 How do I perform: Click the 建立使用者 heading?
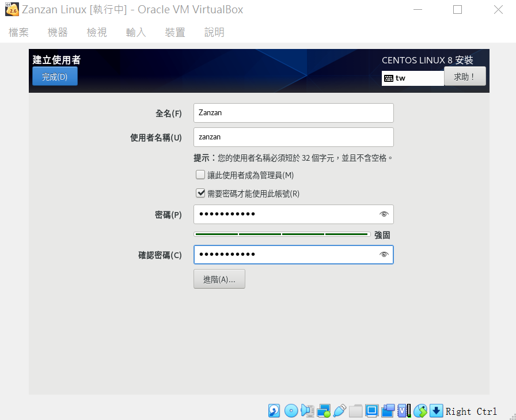tap(56, 60)
